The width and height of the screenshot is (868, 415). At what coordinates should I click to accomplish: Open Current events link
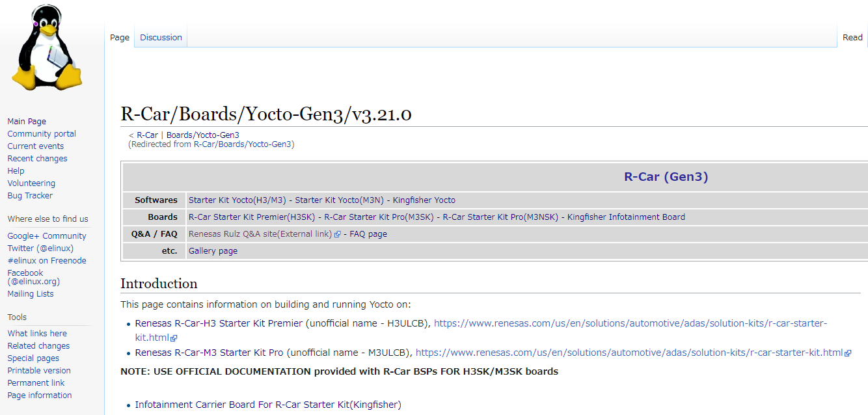tap(36, 146)
